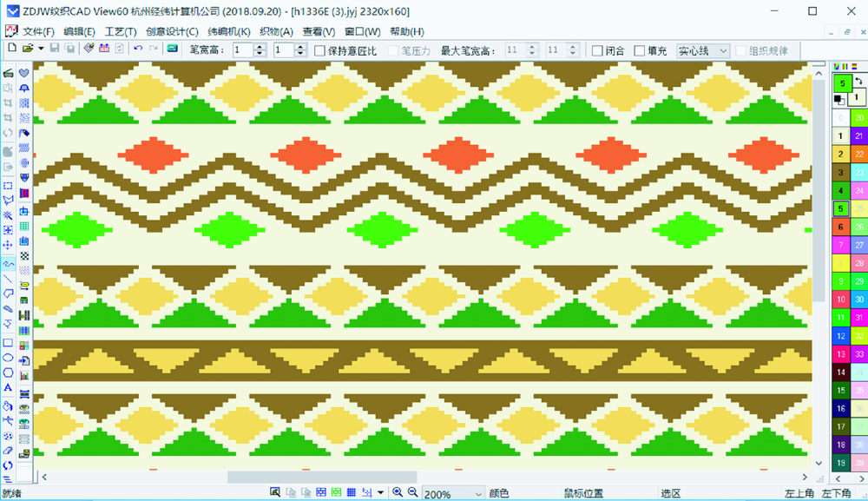The height and width of the screenshot is (501, 868).
Task: Open the 实心线 line style dropdown
Action: click(702, 51)
